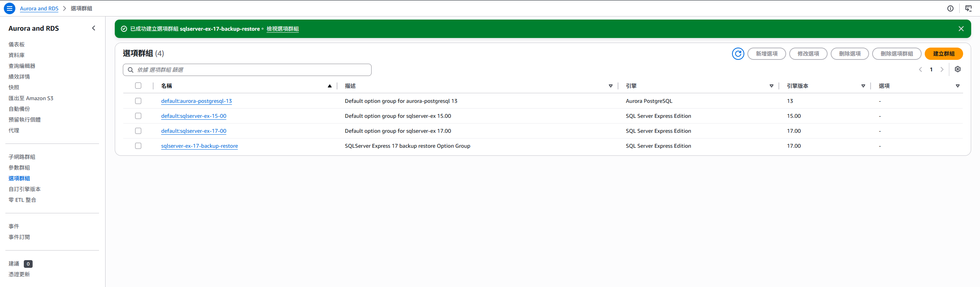Open 代理 in the sidebar
The image size is (980, 287).
coord(14,130)
